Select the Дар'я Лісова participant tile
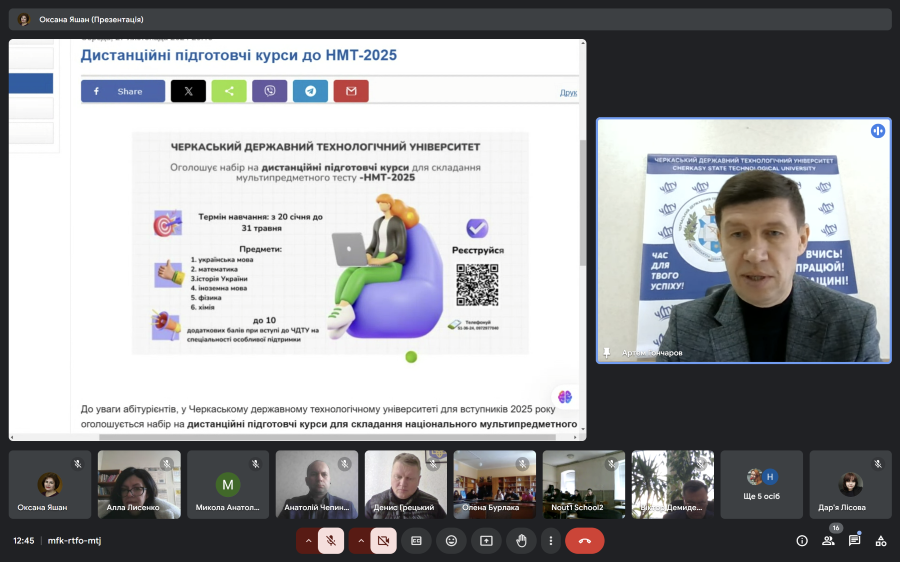This screenshot has width=900, height=562. (x=851, y=485)
